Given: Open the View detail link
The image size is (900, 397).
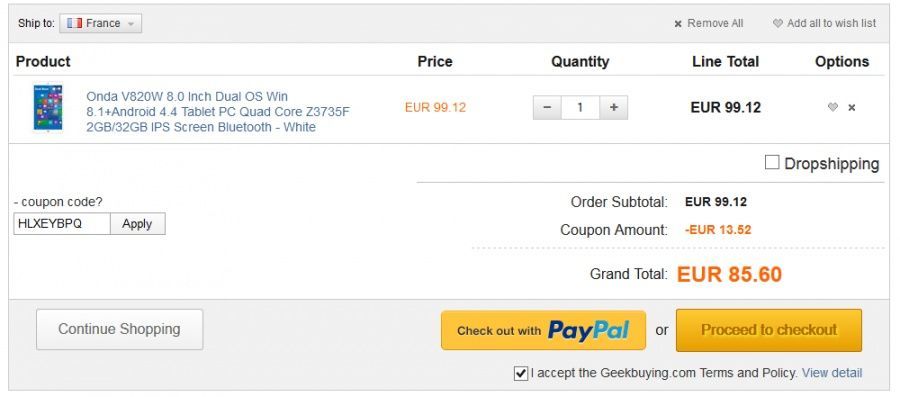Looking at the screenshot, I should pyautogui.click(x=832, y=373).
